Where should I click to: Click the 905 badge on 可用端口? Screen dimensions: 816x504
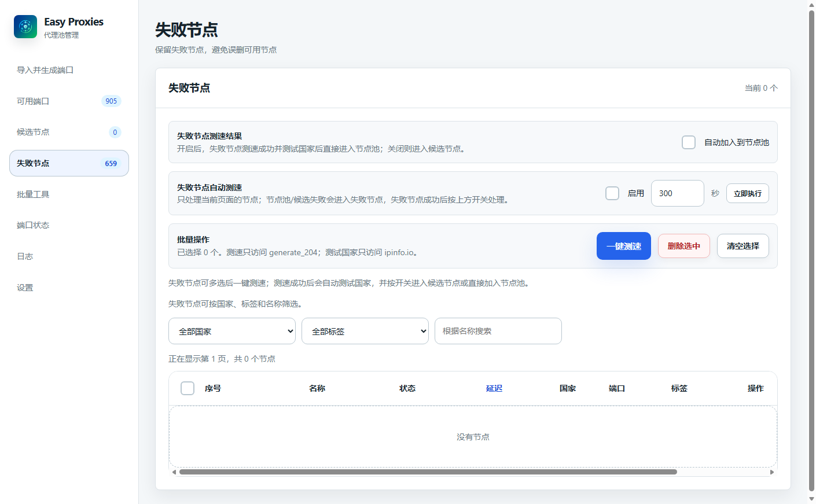[x=111, y=101]
